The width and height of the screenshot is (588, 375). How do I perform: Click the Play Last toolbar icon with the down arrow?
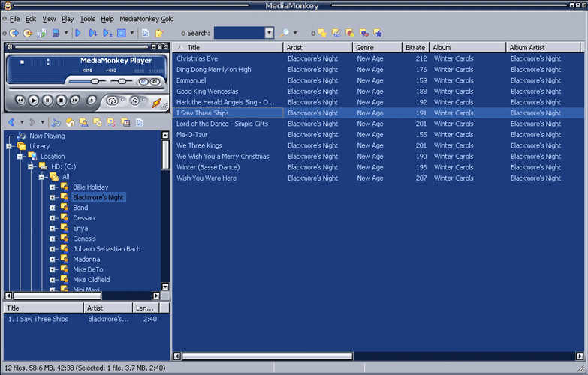(107, 33)
